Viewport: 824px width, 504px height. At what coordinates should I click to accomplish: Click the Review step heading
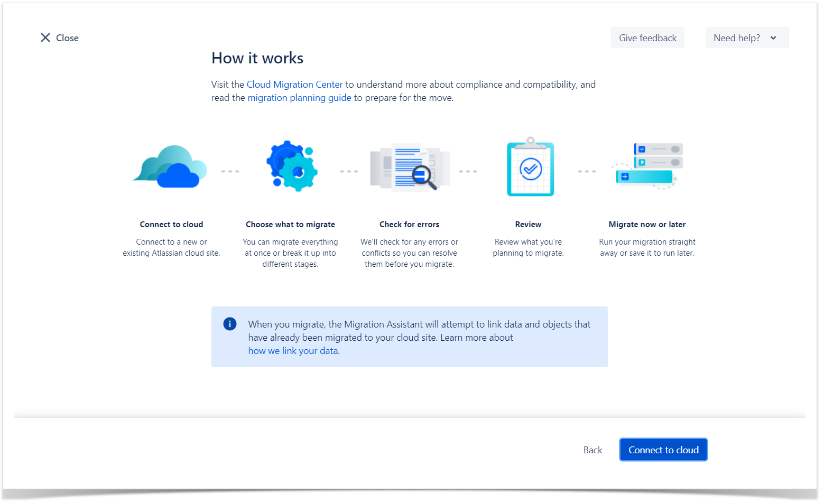click(x=528, y=225)
